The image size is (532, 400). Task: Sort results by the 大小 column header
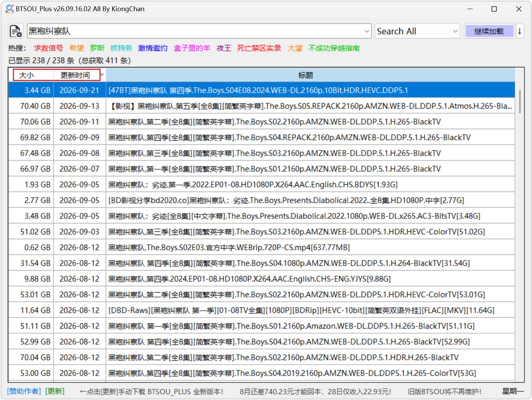[27, 75]
